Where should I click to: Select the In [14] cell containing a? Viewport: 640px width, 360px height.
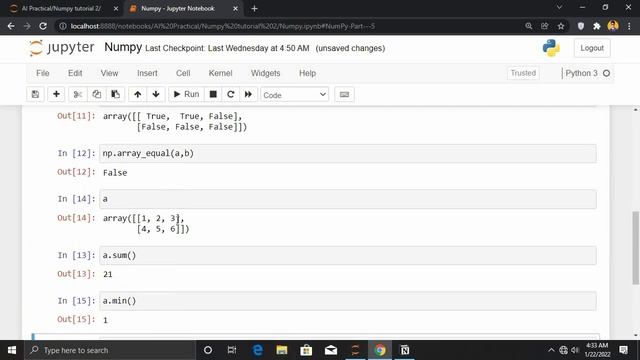348,199
